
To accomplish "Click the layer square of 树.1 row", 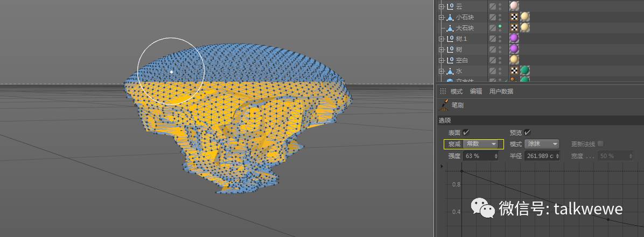I will point(492,39).
